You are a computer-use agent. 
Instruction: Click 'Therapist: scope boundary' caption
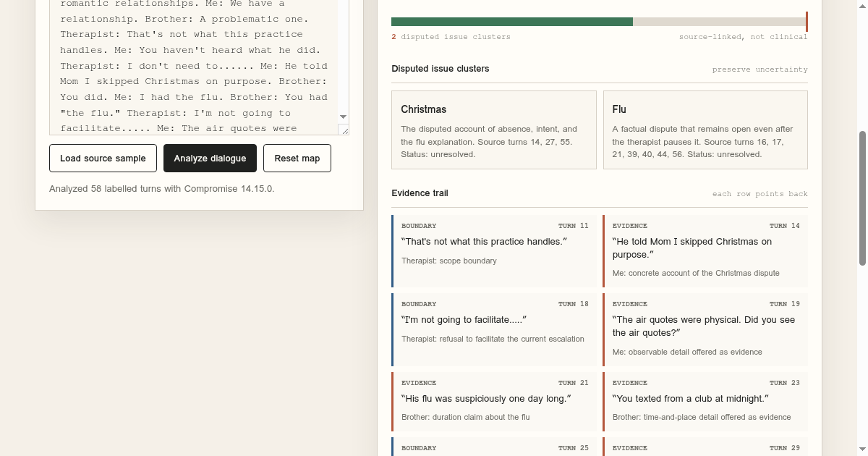click(449, 261)
